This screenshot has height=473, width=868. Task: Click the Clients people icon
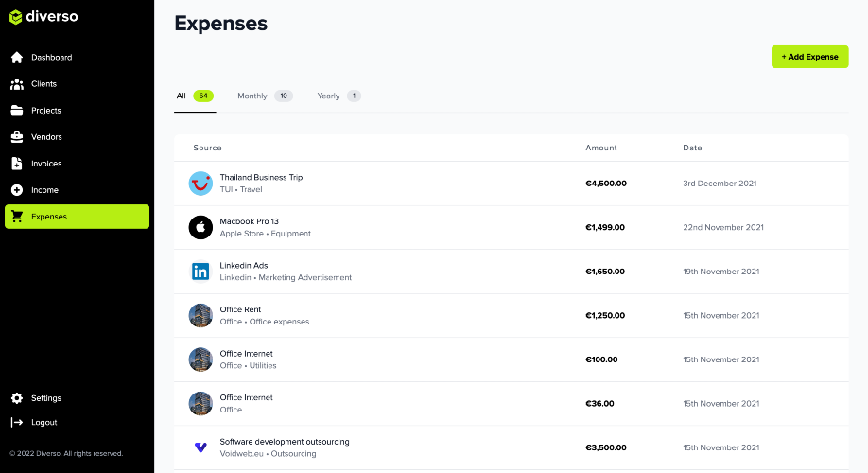pos(17,84)
